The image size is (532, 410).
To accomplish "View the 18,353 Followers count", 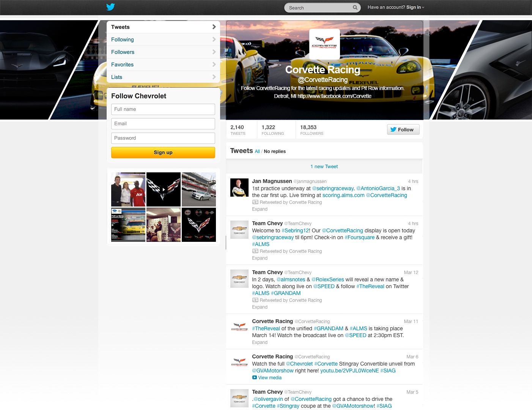I will coord(312,130).
